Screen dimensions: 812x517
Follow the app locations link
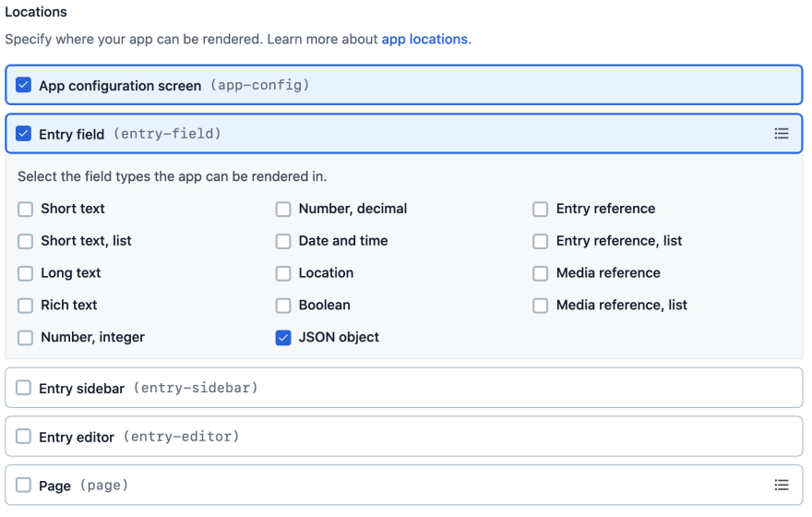tap(424, 40)
